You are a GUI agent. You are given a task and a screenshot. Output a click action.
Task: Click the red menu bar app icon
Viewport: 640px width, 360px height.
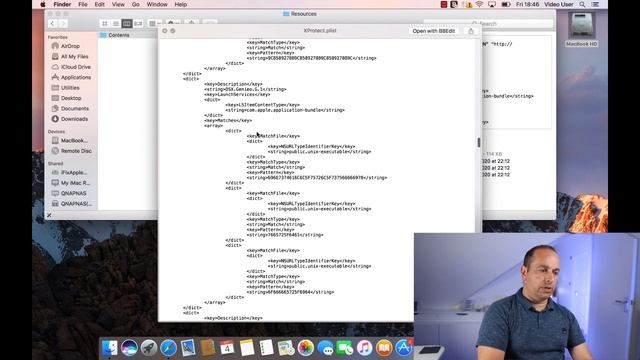coord(444,4)
